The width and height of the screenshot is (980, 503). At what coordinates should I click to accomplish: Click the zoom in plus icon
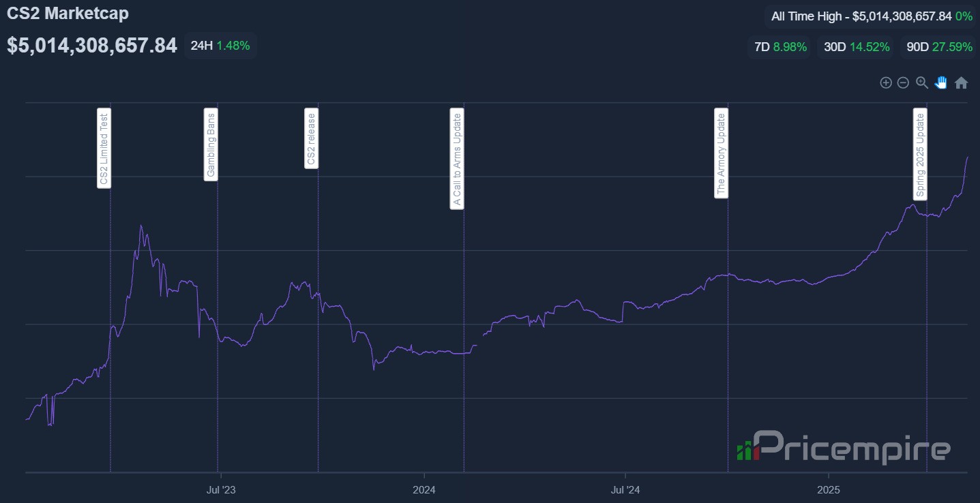(x=886, y=82)
